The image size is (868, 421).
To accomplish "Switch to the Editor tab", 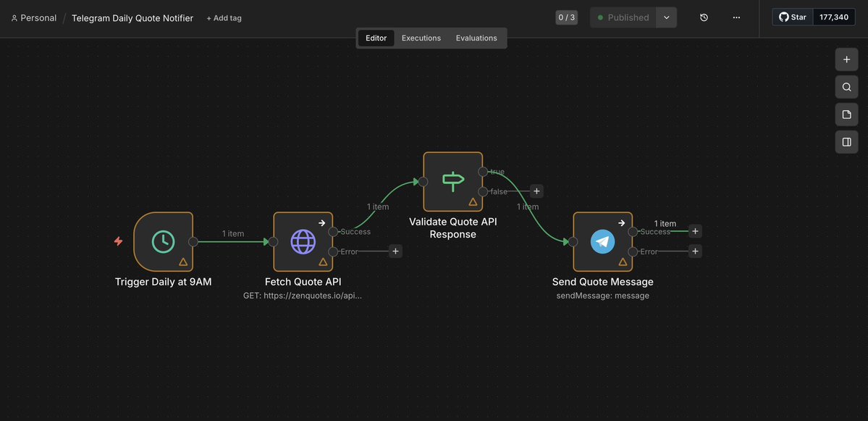I will 376,38.
